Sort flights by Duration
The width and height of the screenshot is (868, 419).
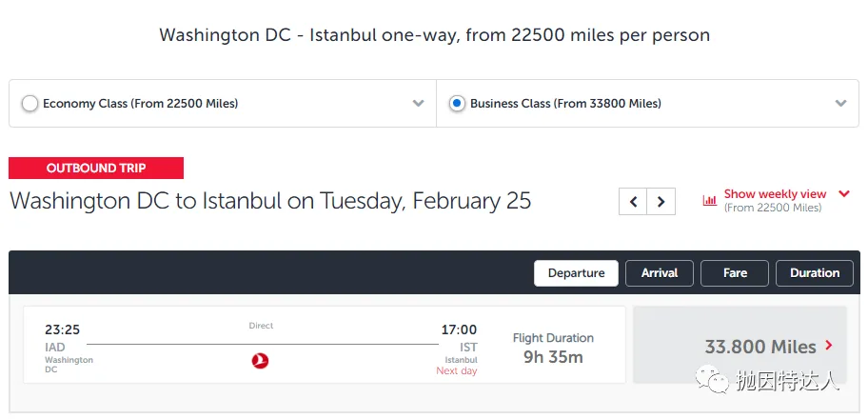point(815,273)
